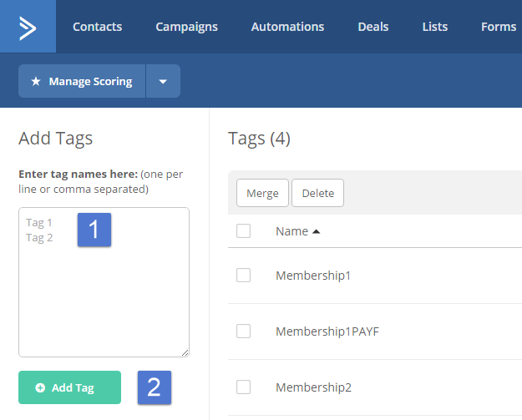Navigate to Deals
Viewport: 522px width, 420px height.
[x=373, y=27]
